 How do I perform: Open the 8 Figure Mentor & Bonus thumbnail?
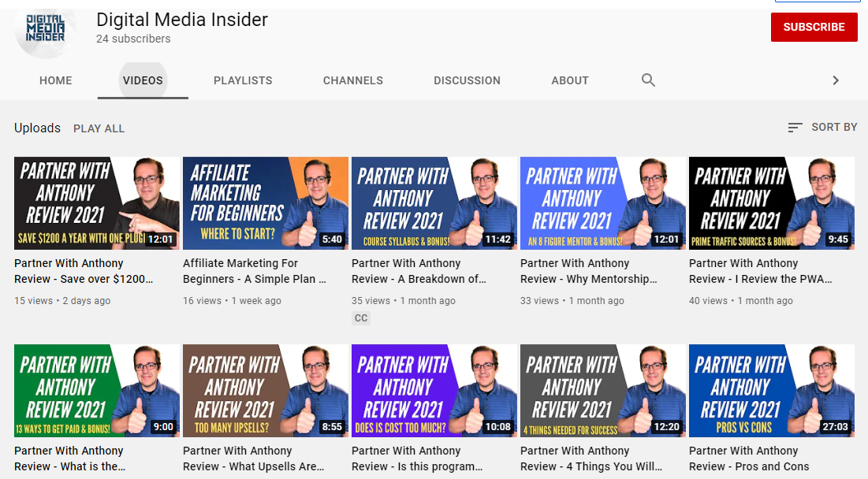click(x=603, y=203)
